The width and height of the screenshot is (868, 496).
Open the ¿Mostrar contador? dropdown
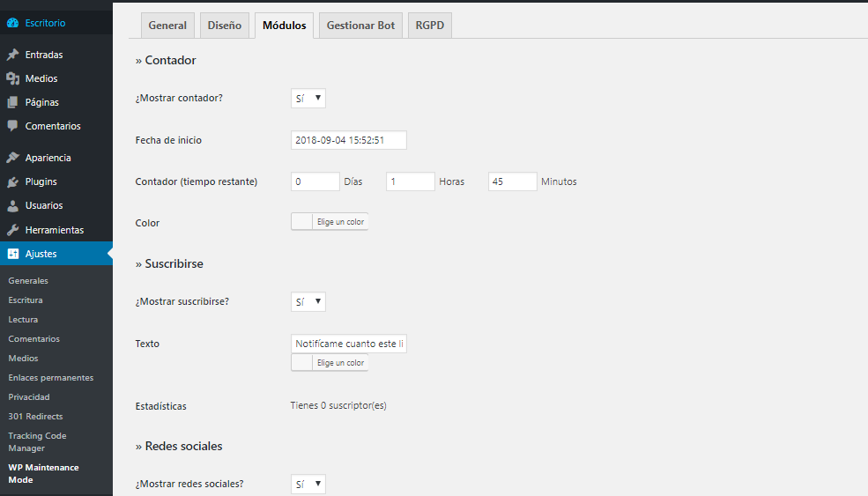308,99
